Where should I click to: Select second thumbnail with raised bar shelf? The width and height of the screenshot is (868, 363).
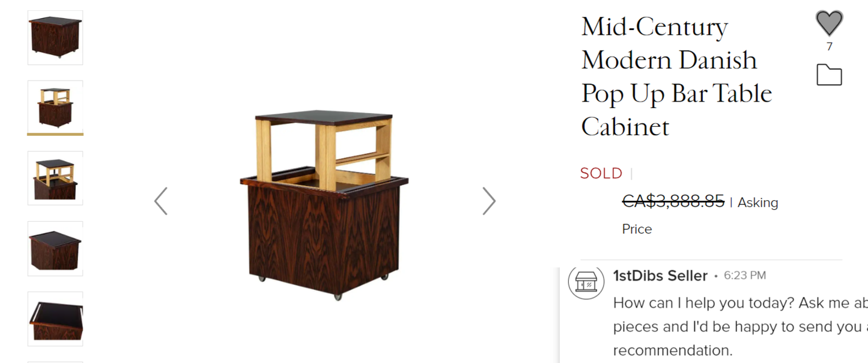(55, 108)
